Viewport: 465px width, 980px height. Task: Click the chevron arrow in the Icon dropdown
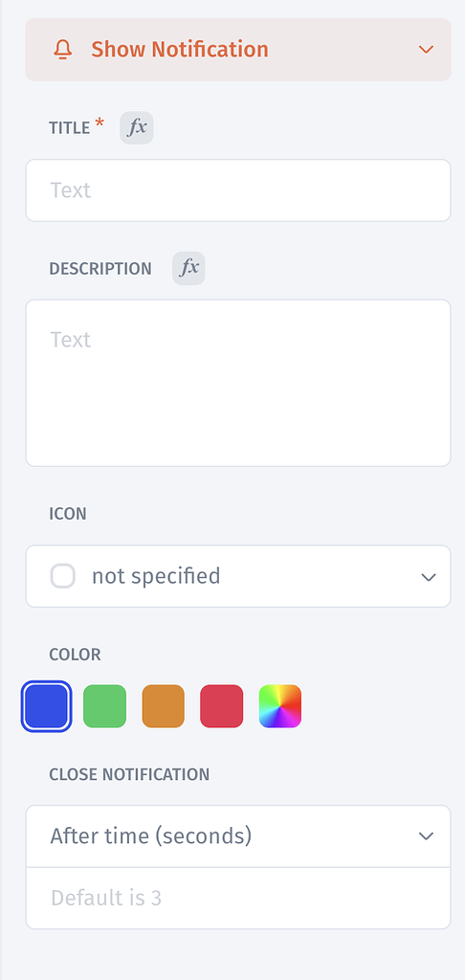click(x=428, y=577)
